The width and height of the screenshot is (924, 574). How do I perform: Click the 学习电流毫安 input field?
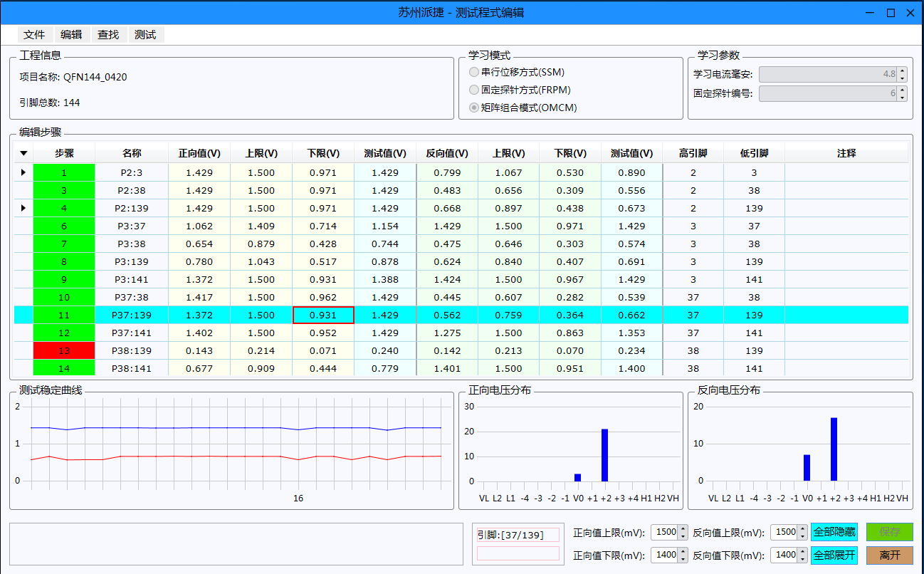828,74
